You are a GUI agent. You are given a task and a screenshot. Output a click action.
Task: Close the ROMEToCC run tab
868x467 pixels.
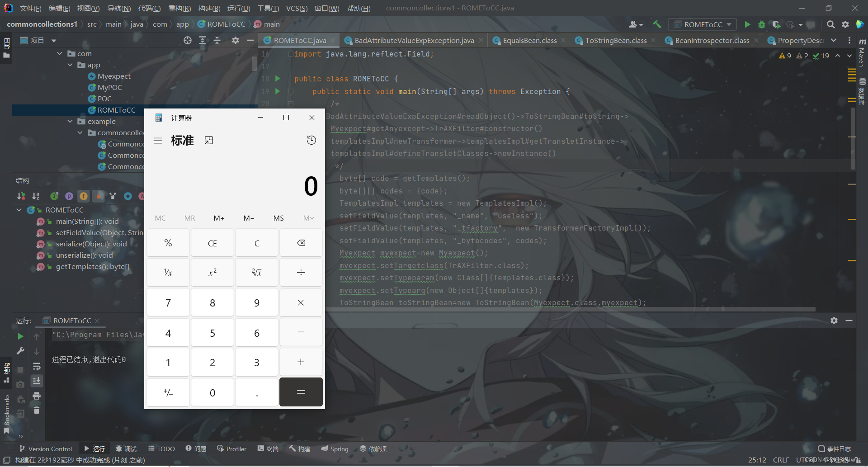pyautogui.click(x=97, y=321)
